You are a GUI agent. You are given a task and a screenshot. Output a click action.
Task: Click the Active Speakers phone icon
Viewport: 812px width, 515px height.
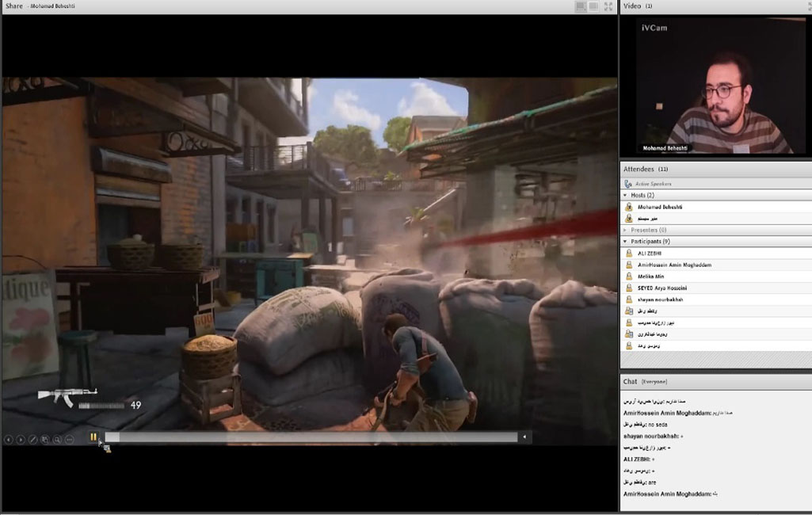click(x=628, y=184)
